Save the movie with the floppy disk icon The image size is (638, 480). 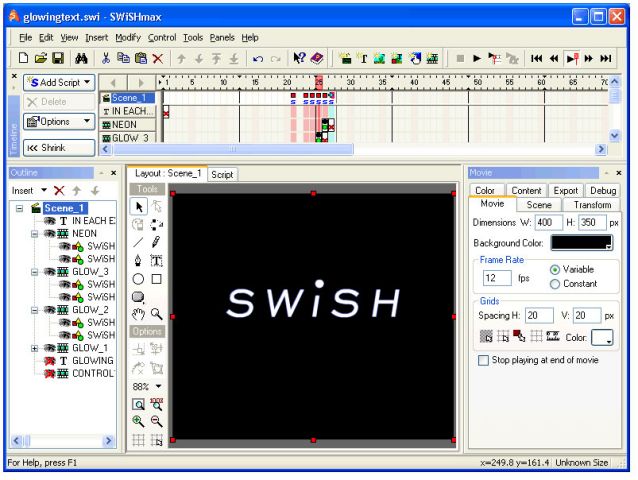pos(58,59)
